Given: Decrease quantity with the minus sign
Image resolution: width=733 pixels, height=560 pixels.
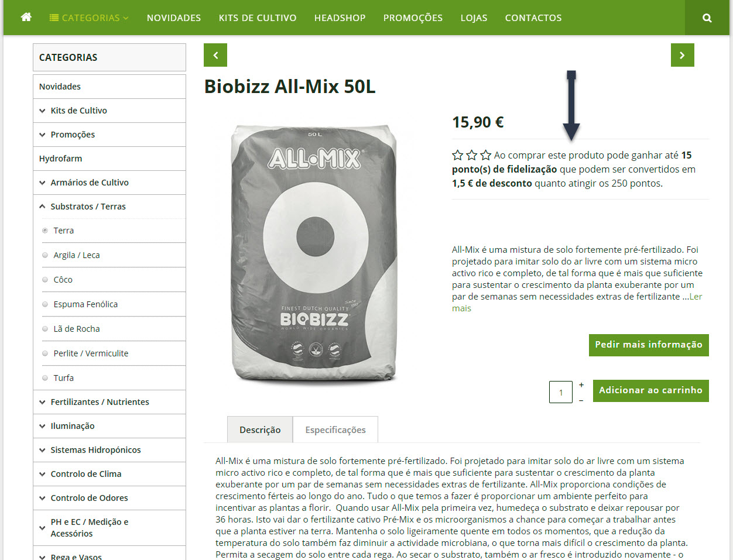Looking at the screenshot, I should click(x=581, y=400).
